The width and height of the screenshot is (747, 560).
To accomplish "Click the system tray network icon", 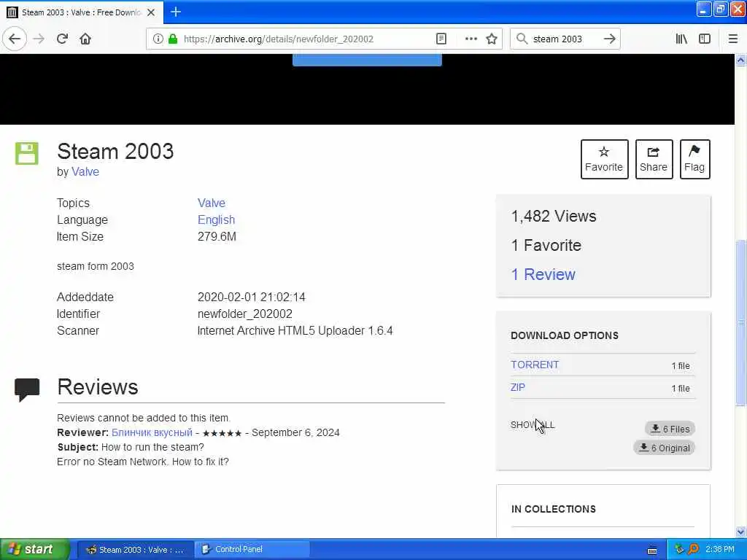I will pyautogui.click(x=679, y=549).
